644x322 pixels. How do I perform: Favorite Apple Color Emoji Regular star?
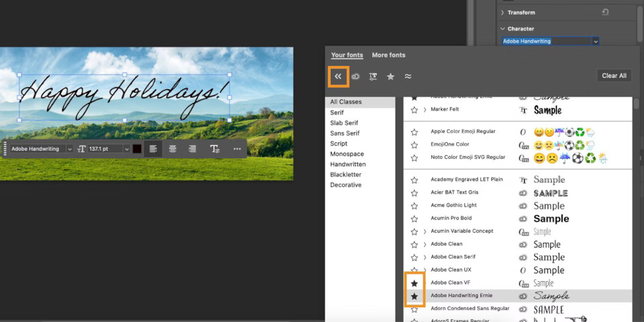click(x=415, y=132)
